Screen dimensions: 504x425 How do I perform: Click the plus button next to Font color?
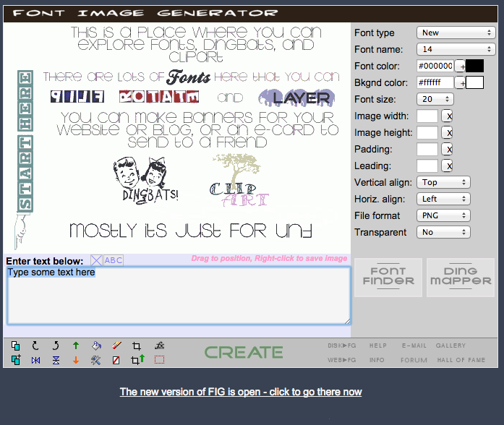pos(461,66)
